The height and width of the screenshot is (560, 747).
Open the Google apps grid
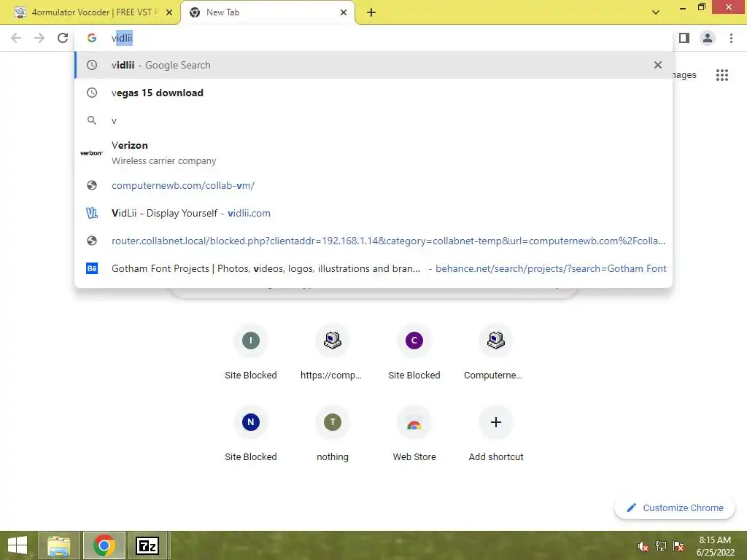click(x=721, y=75)
